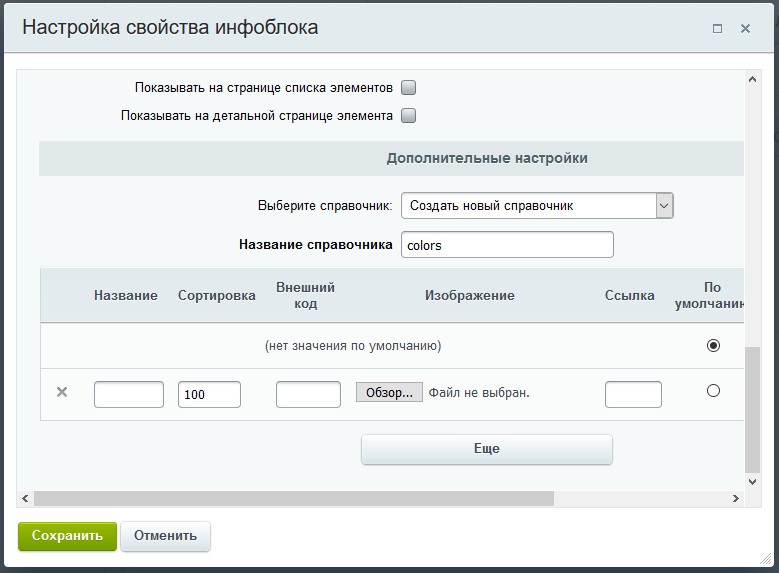Click the 'Сортировка' field showing 100
Viewport: 779px width, 573px height.
209,395
